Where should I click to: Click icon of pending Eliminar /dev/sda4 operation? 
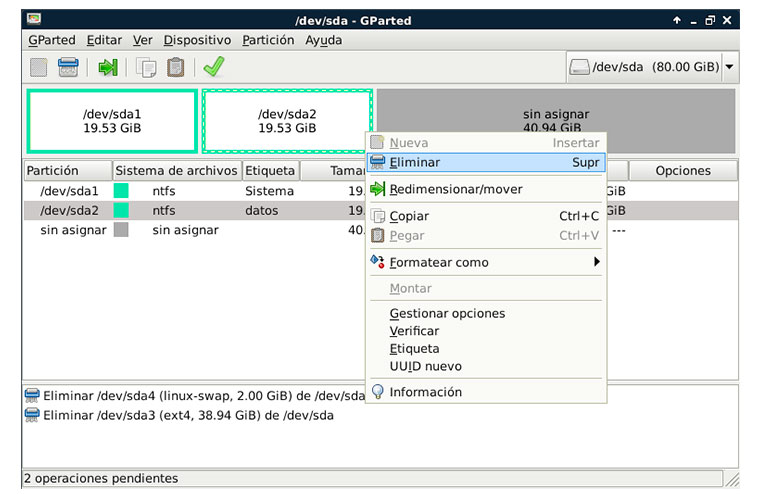tap(32, 396)
